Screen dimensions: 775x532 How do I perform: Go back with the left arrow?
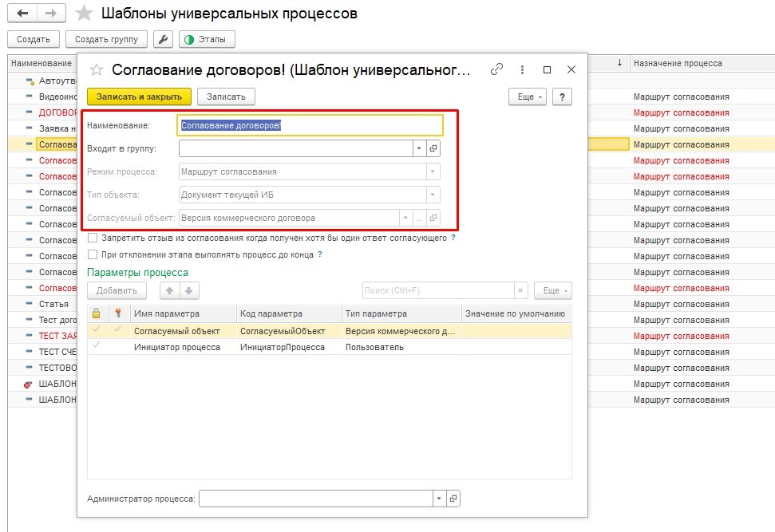pos(22,14)
